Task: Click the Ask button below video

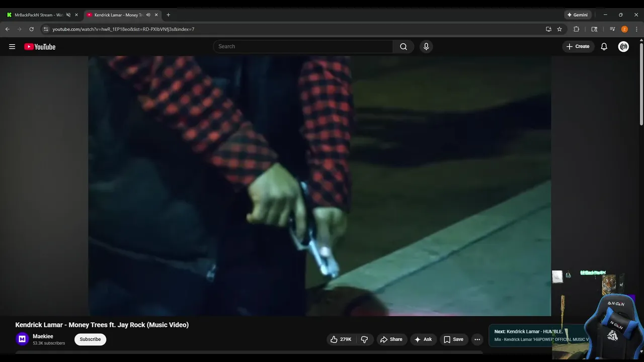Action: coord(423,339)
